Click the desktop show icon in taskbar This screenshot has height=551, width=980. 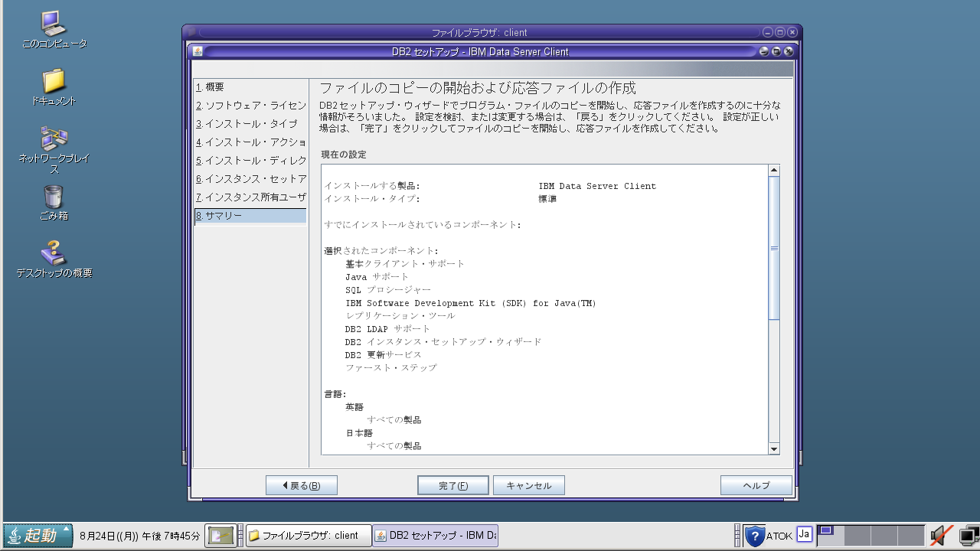(220, 536)
